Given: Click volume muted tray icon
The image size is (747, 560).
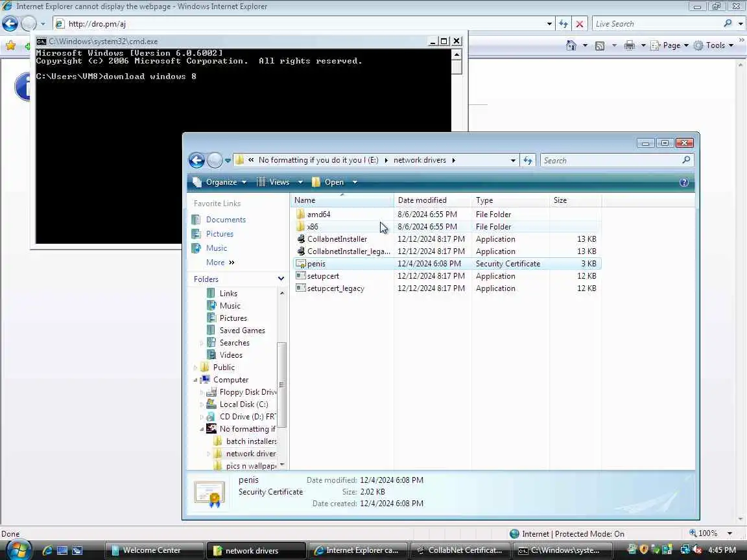Looking at the screenshot, I should tap(698, 550).
